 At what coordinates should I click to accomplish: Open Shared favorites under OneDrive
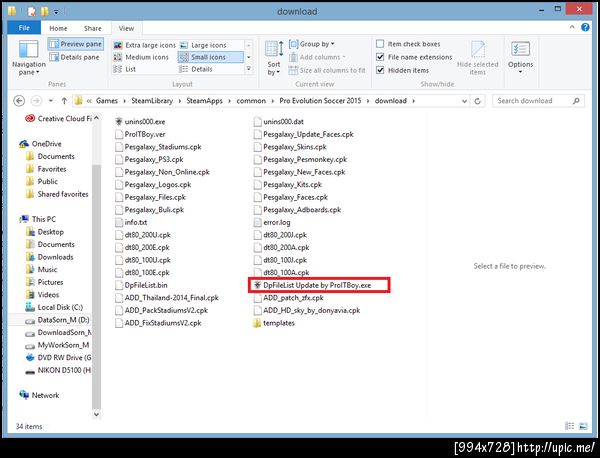[x=57, y=194]
